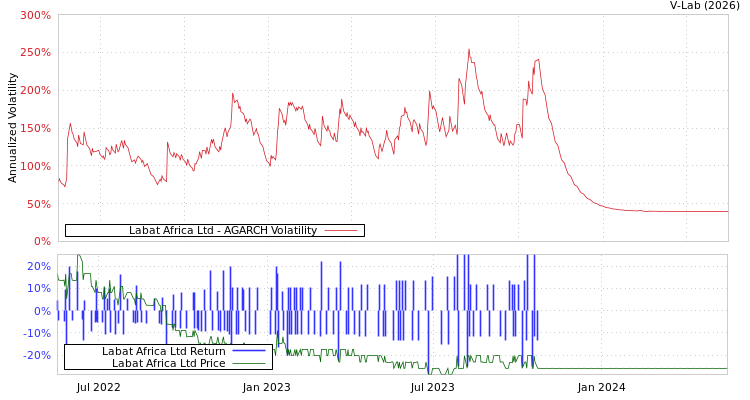Click the highest peak of the volatility line
The width and height of the screenshot is (750, 400).
click(468, 49)
